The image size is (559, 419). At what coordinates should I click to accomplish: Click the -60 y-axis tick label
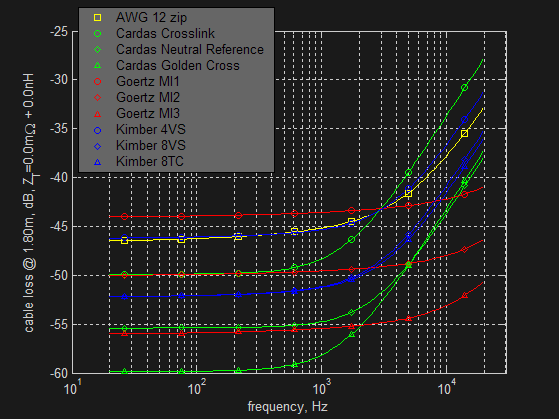point(59,373)
